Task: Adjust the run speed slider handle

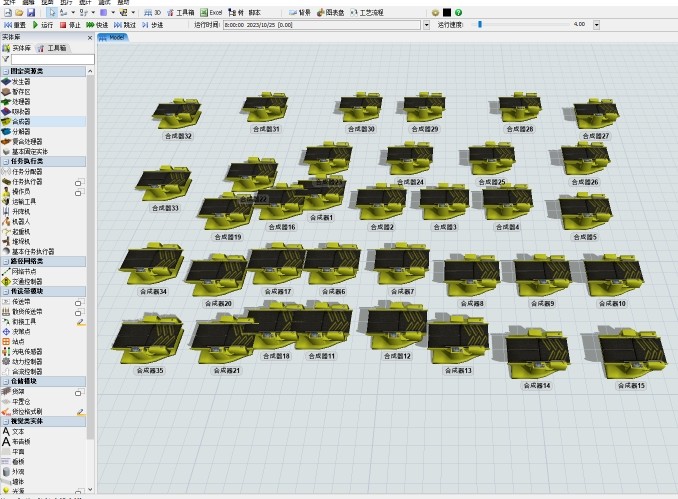Action: tap(480, 25)
